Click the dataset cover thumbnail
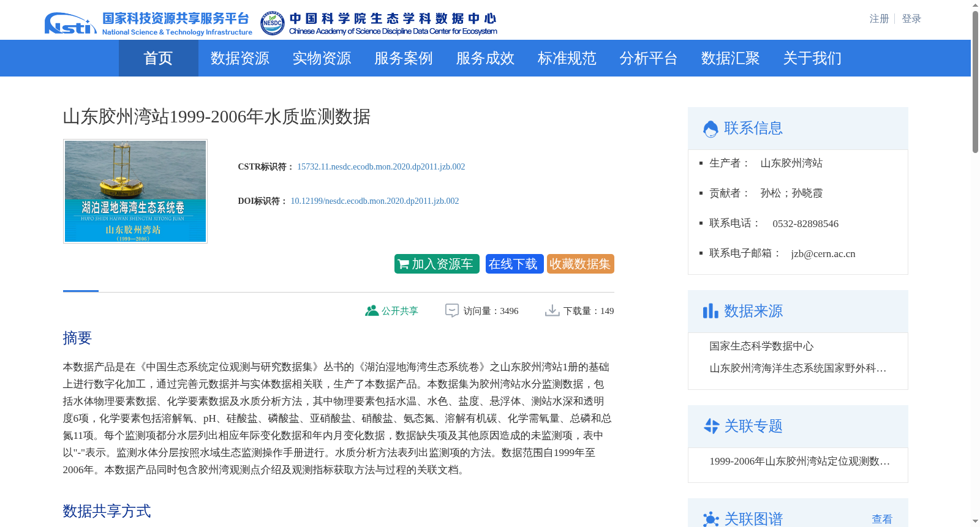Screen dimensions: 980x527 [x=135, y=191]
